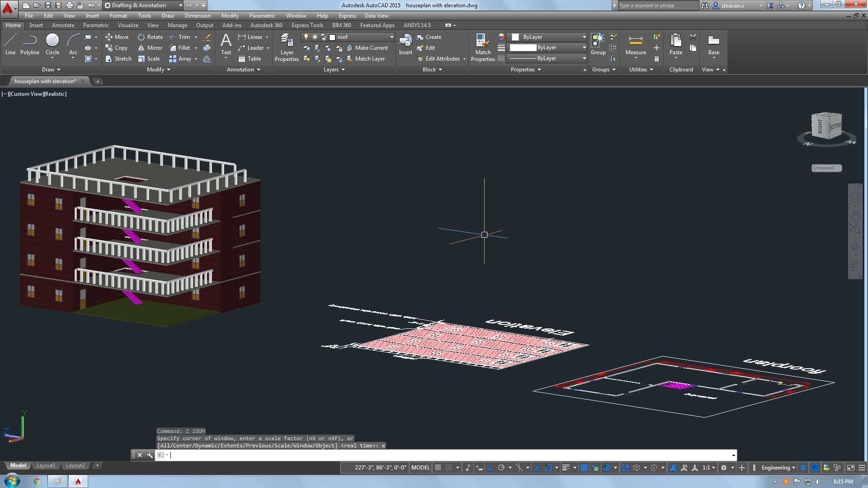Toggle MODEL space button in status bar
The height and width of the screenshot is (488, 868).
tap(420, 468)
